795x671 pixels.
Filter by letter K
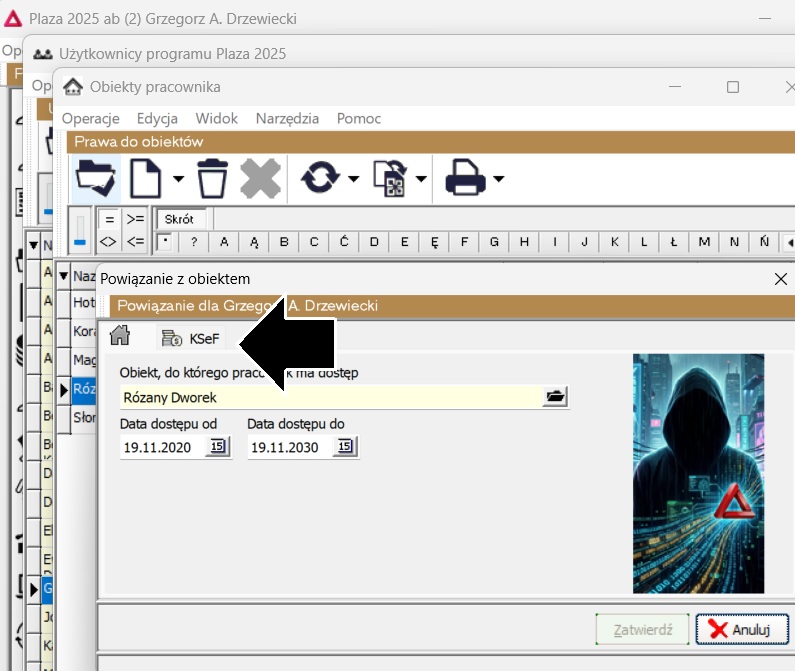[x=614, y=242]
